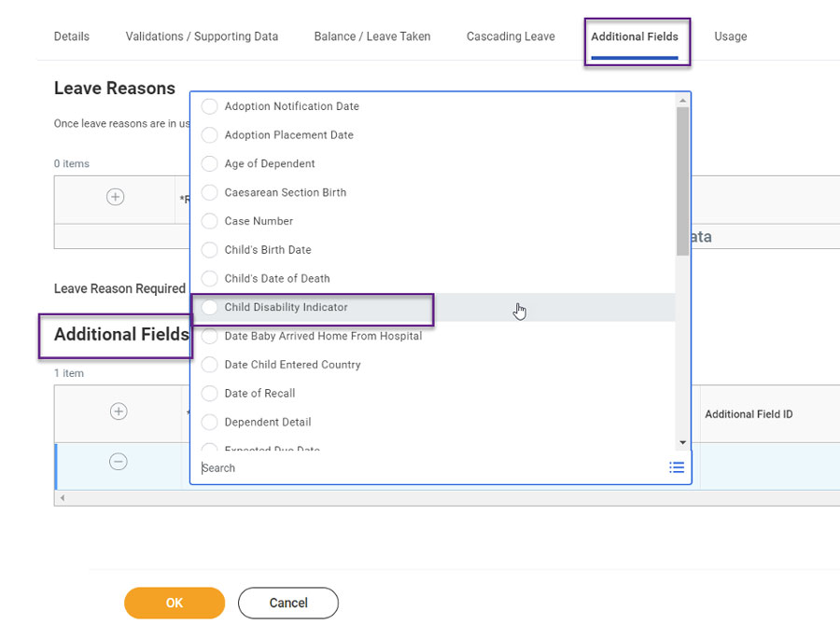The image size is (840, 626).
Task: Select Date Child Entered Country radio option
Action: [209, 365]
